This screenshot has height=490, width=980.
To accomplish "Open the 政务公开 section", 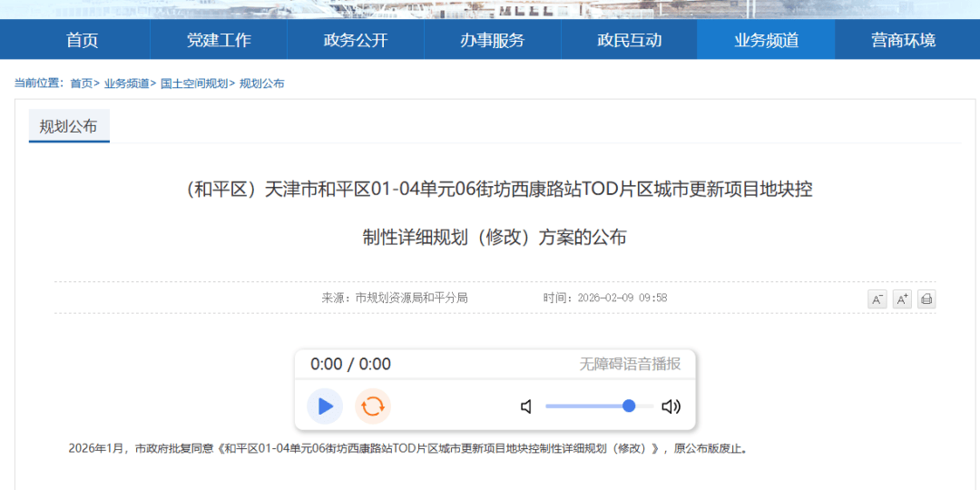I will (356, 40).
